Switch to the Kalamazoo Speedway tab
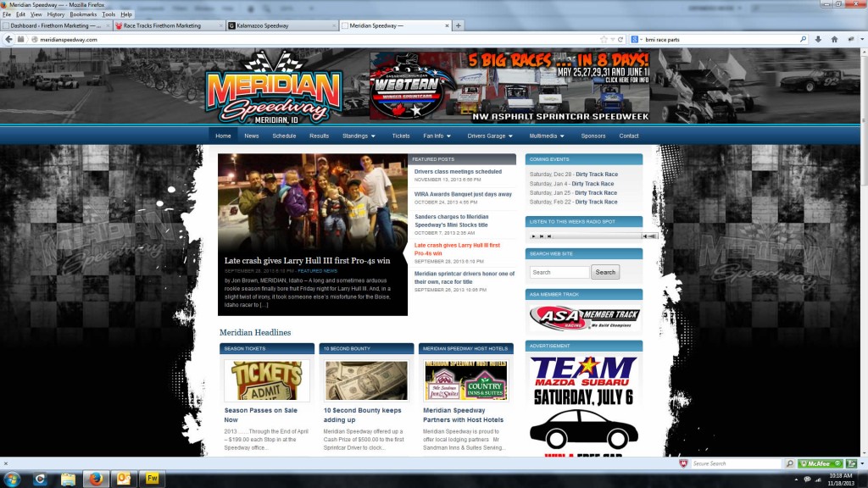868x488 pixels. click(x=282, y=25)
